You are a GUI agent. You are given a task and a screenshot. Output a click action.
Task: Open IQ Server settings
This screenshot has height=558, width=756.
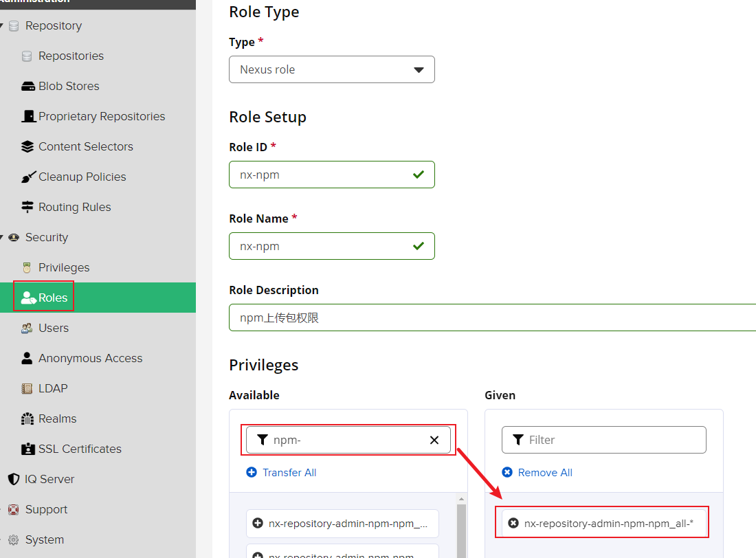click(49, 479)
